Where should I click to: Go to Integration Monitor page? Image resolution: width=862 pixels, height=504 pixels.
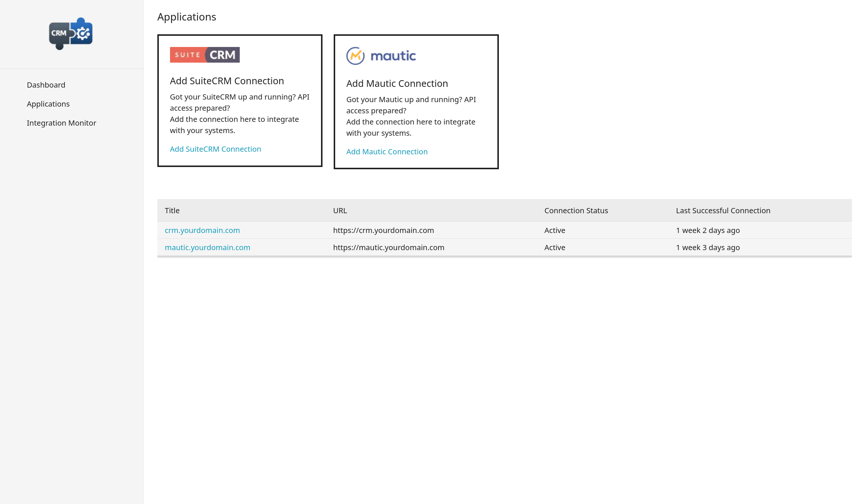click(x=62, y=123)
